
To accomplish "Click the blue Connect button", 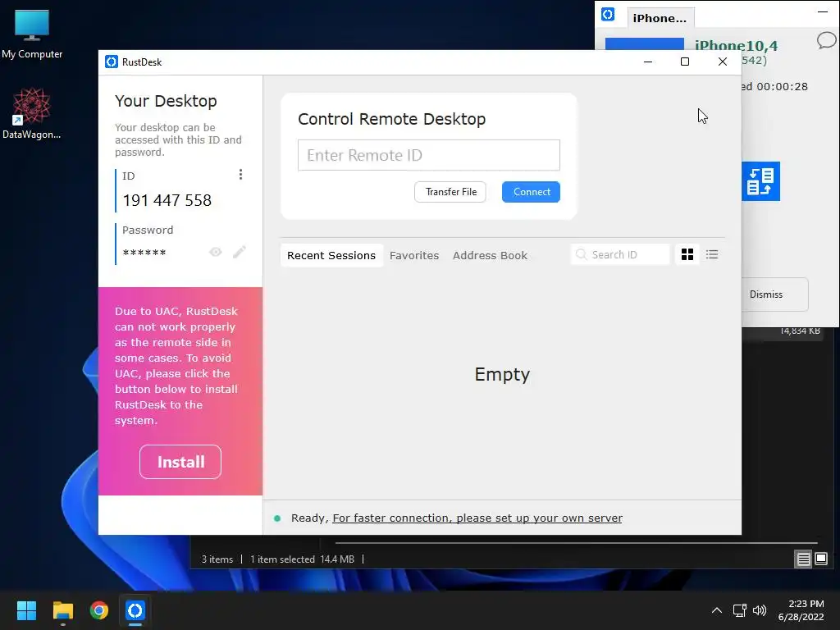I will [x=531, y=192].
